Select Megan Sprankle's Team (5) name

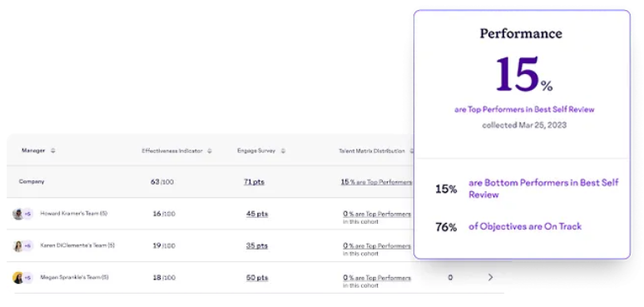tap(74, 277)
